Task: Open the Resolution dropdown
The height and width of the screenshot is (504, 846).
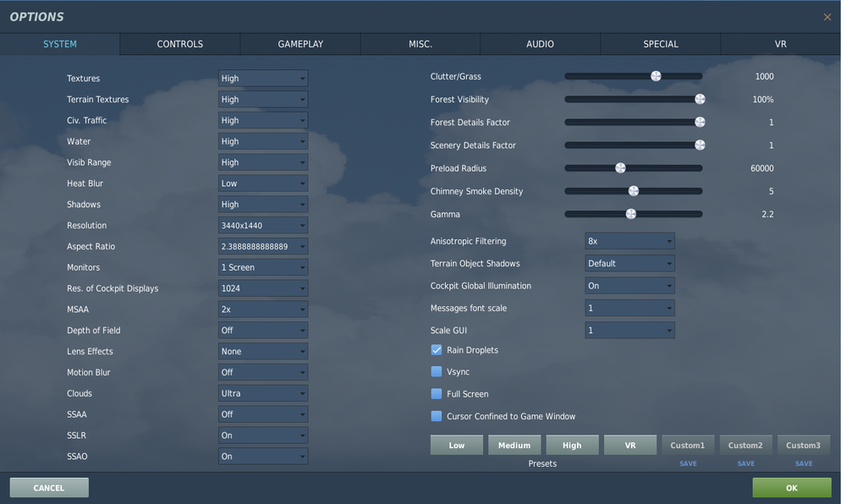Action: click(x=262, y=225)
